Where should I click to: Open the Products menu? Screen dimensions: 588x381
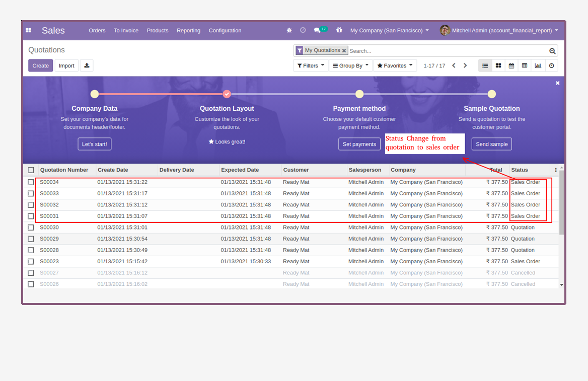click(x=158, y=30)
